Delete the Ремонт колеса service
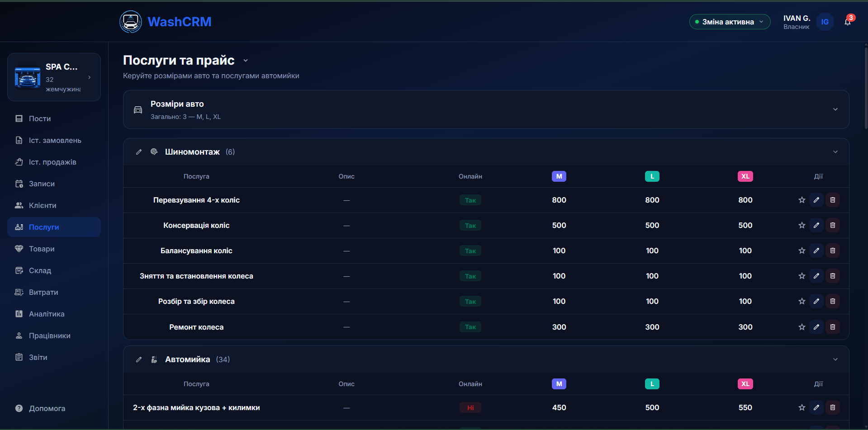The width and height of the screenshot is (868, 430). coord(833,327)
